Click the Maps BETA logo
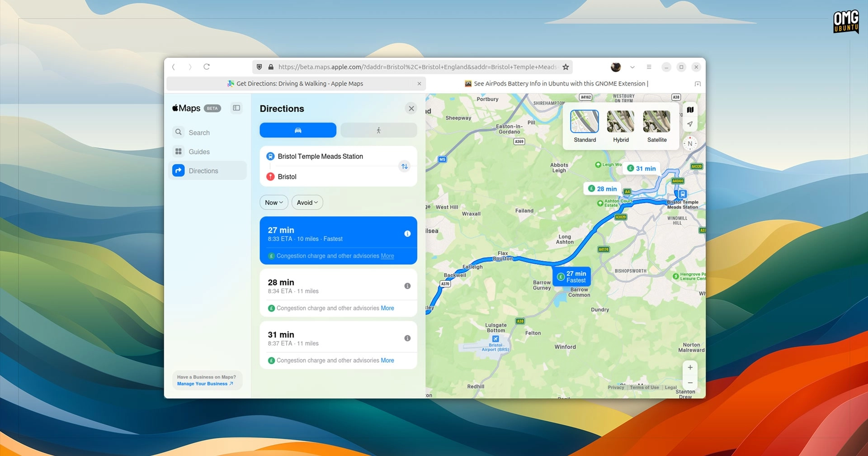 tap(196, 108)
